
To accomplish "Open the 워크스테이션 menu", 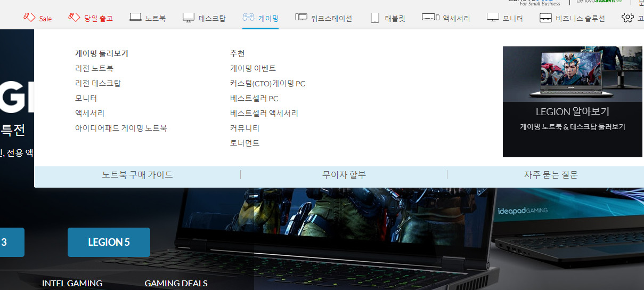I will tap(331, 19).
